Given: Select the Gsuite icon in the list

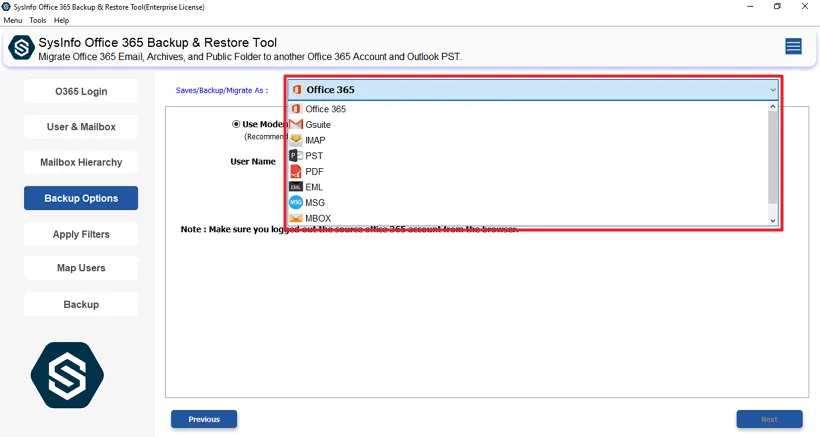Looking at the screenshot, I should 296,124.
